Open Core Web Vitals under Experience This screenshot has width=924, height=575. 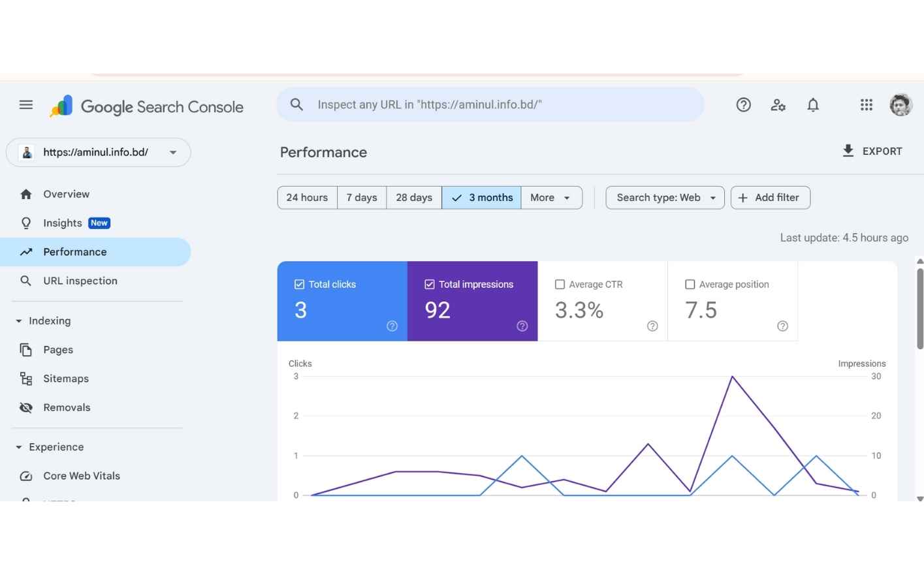(81, 476)
